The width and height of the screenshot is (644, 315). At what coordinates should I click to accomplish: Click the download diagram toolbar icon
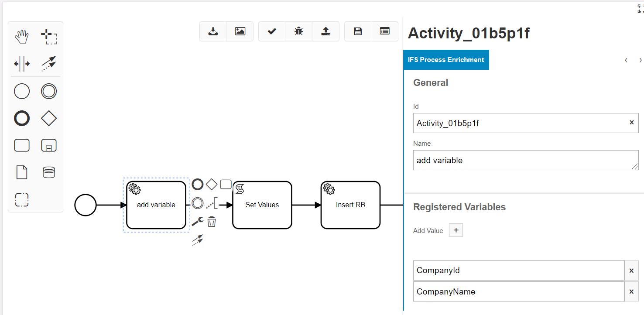pos(213,31)
